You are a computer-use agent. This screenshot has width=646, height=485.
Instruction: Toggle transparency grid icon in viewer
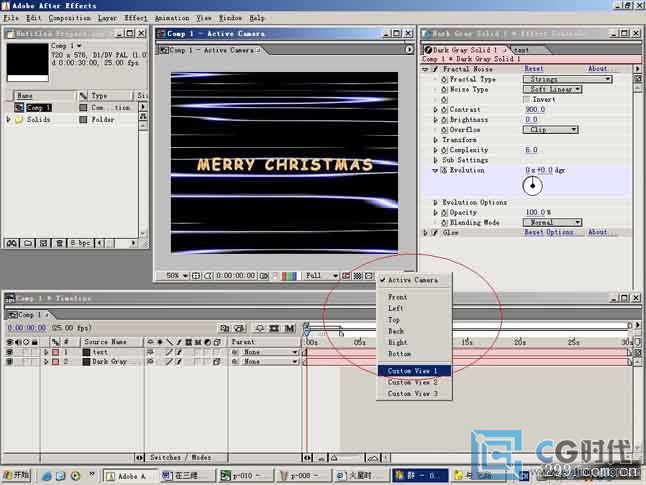click(358, 276)
